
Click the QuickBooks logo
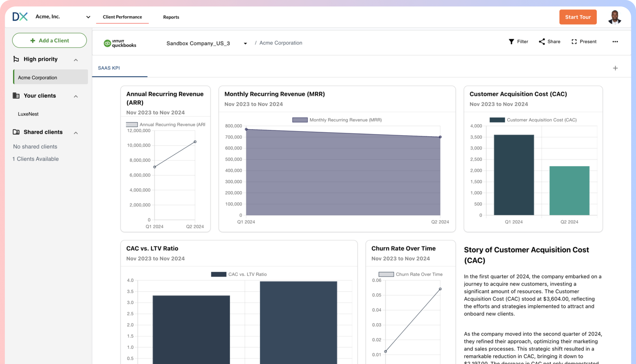[x=120, y=43]
